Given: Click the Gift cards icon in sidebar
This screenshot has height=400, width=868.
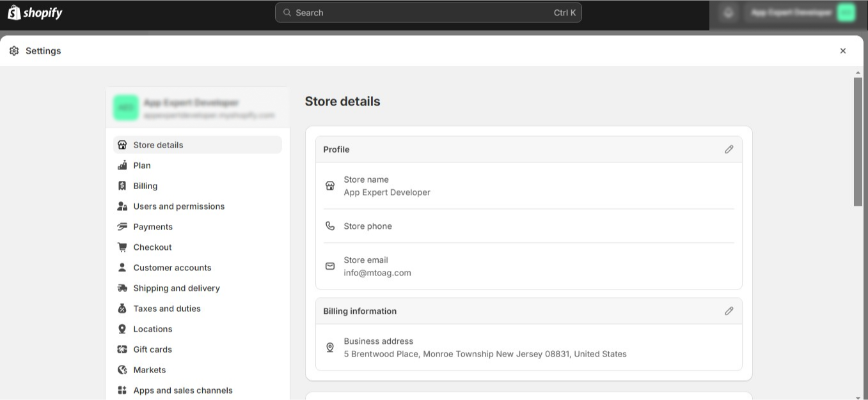Looking at the screenshot, I should point(122,350).
